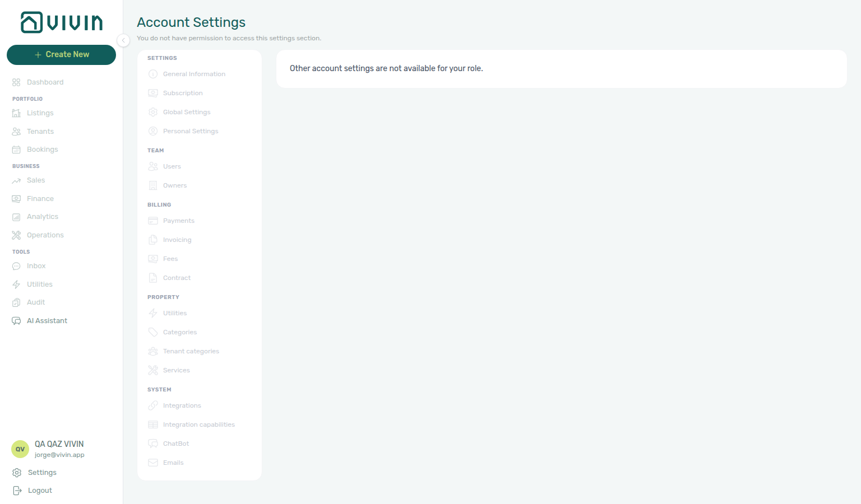Open the Dashboard menu item
The width and height of the screenshot is (861, 504).
coord(45,82)
